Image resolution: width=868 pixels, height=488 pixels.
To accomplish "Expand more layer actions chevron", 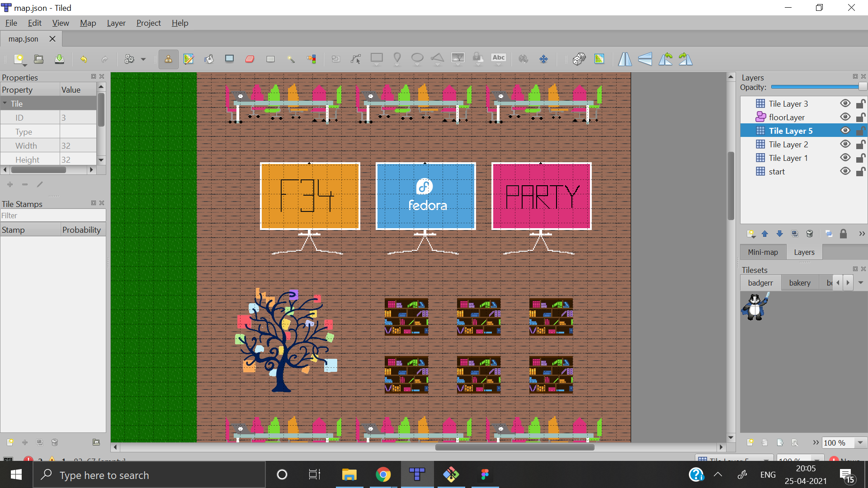I will click(x=862, y=234).
